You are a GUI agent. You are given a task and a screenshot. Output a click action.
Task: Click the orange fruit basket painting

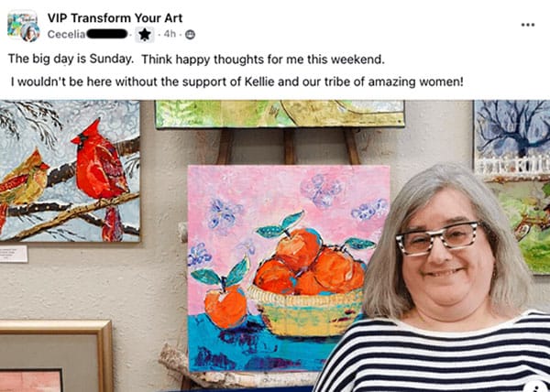289,268
